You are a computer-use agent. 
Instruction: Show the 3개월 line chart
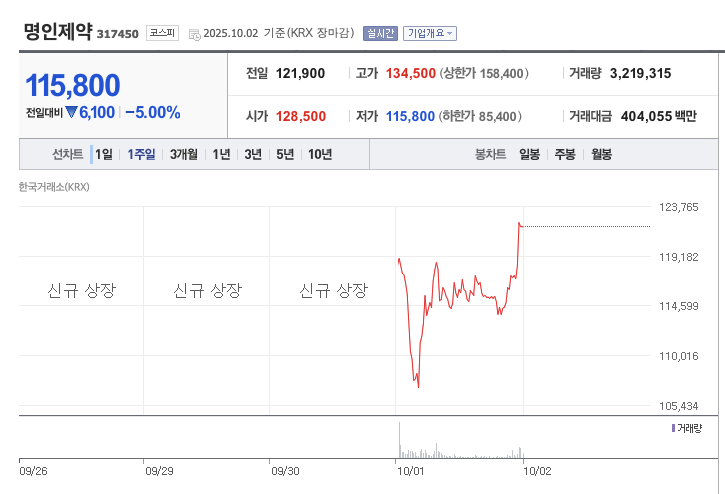tap(183, 154)
